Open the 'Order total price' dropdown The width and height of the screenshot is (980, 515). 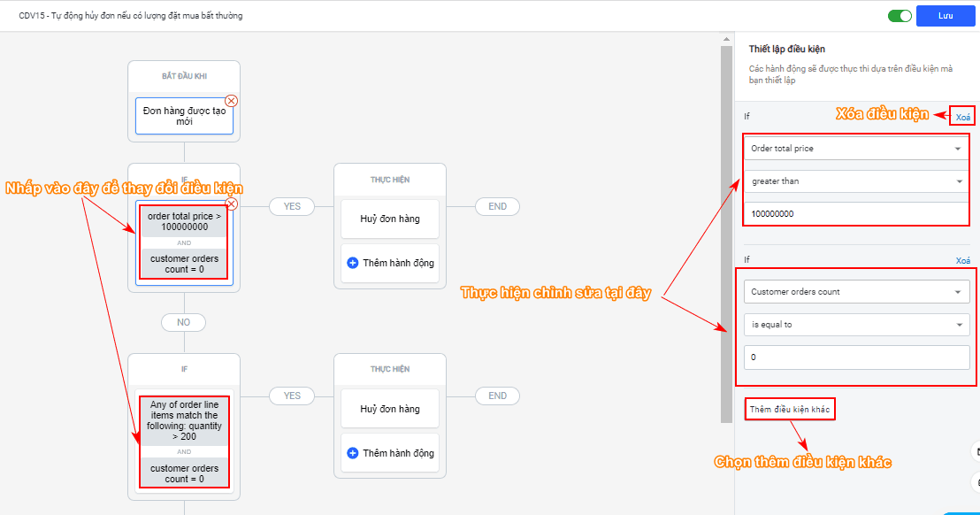point(855,149)
